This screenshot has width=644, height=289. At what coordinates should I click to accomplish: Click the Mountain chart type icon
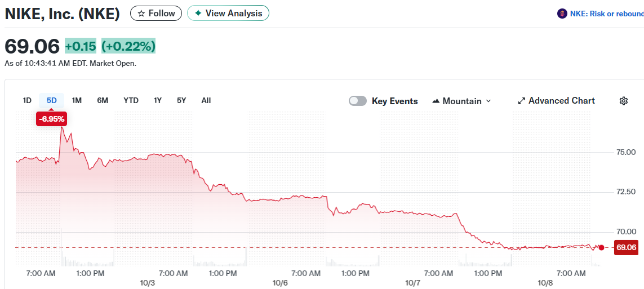coord(436,101)
